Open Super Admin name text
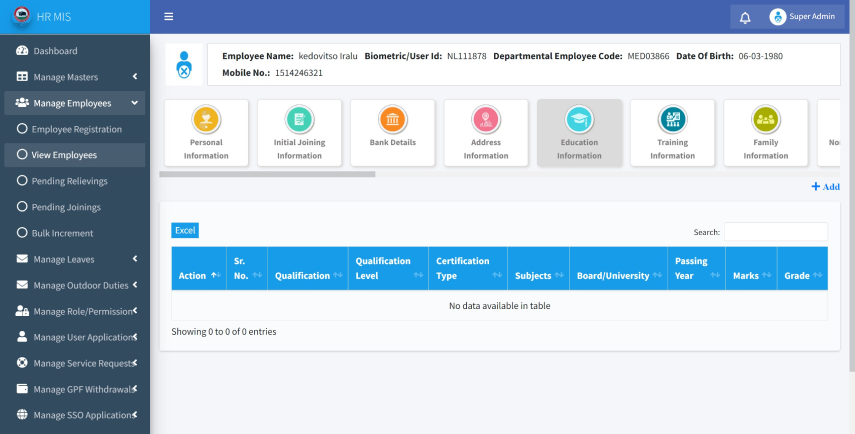This screenshot has height=434, width=855. pyautogui.click(x=812, y=16)
